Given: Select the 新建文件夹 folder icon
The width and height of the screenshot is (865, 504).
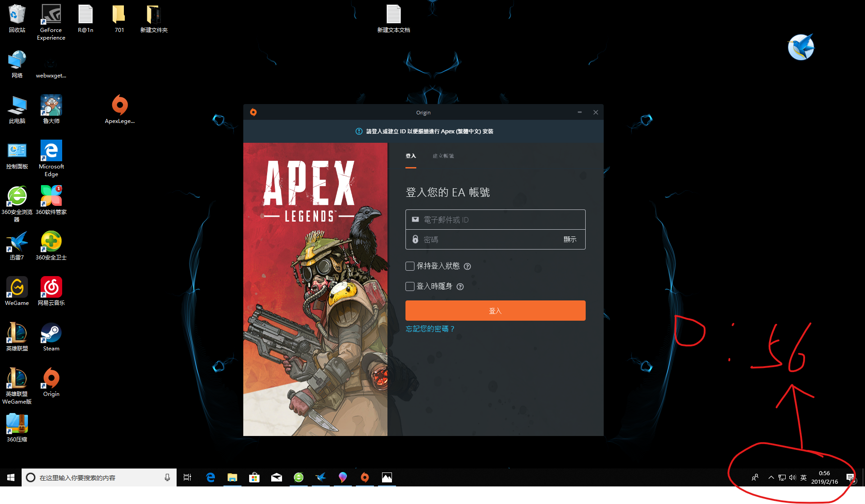Looking at the screenshot, I should (154, 18).
